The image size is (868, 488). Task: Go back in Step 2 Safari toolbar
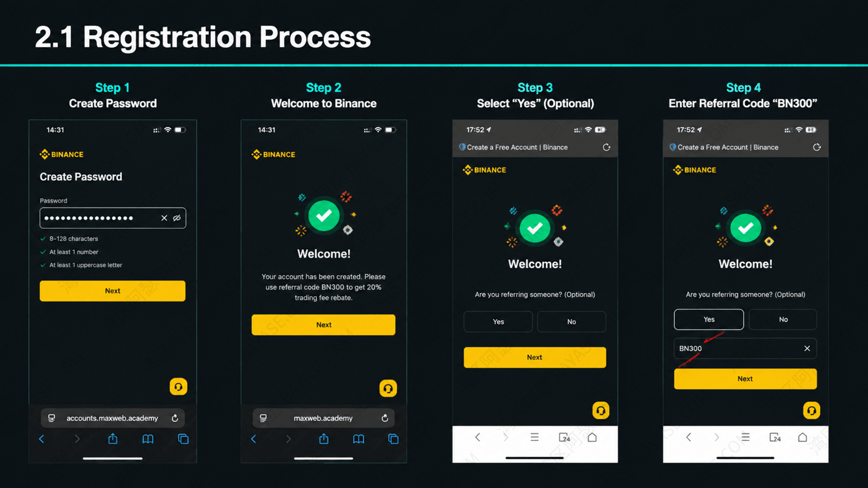253,439
